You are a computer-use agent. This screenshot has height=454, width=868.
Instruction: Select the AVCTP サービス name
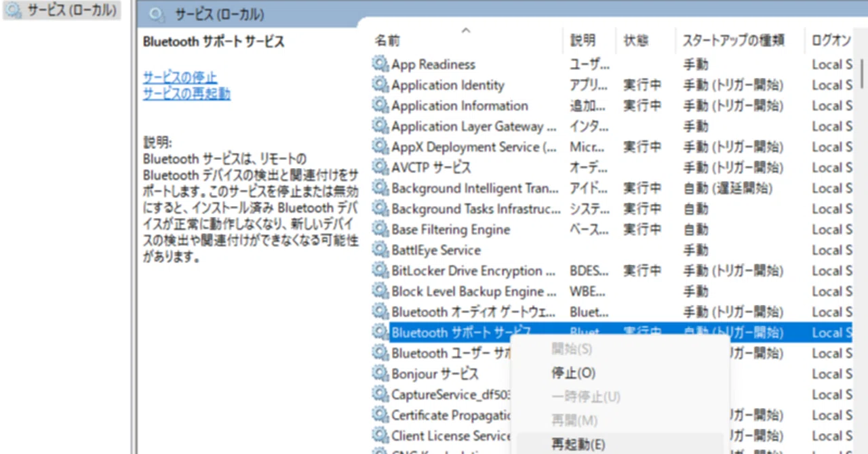click(431, 167)
